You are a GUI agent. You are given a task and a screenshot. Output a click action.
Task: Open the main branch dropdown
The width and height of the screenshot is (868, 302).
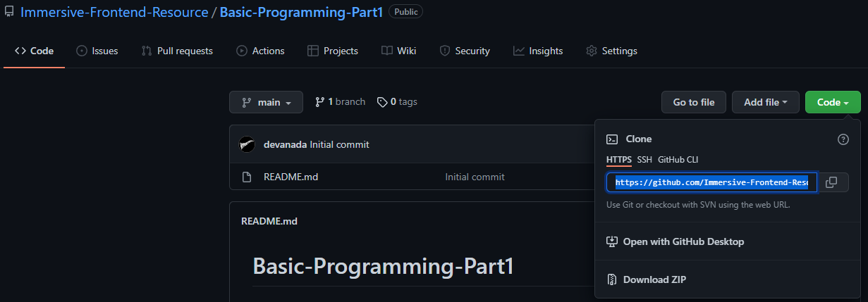[266, 102]
